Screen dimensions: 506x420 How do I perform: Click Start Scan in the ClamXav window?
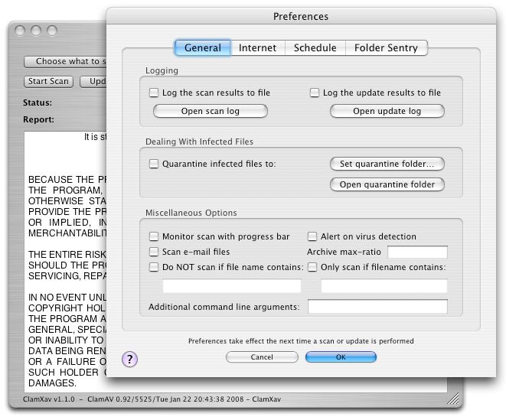[x=49, y=81]
